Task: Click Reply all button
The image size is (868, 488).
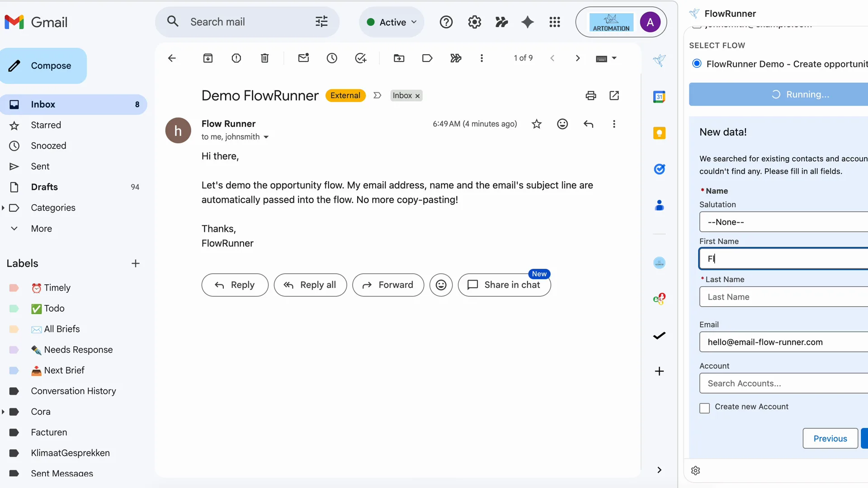Action: [310, 285]
